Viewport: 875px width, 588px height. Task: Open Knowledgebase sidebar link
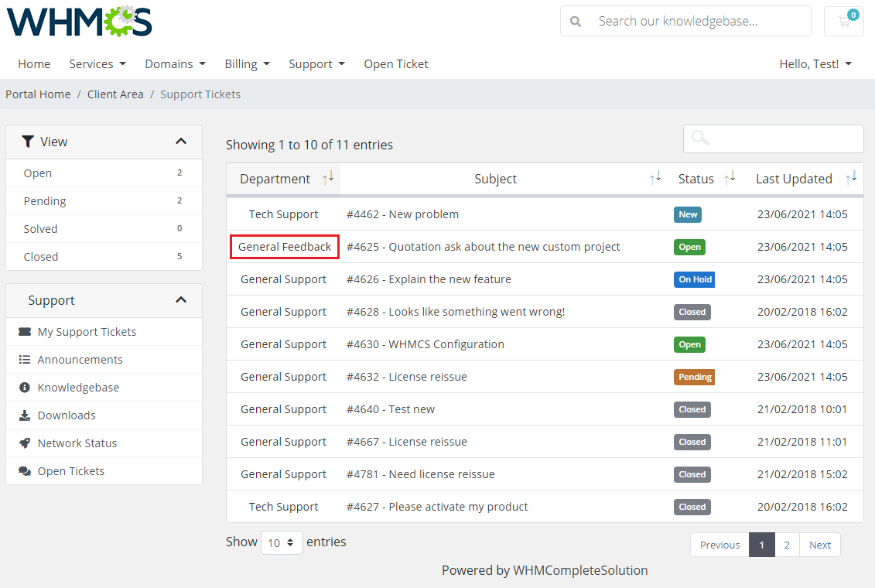[78, 388]
